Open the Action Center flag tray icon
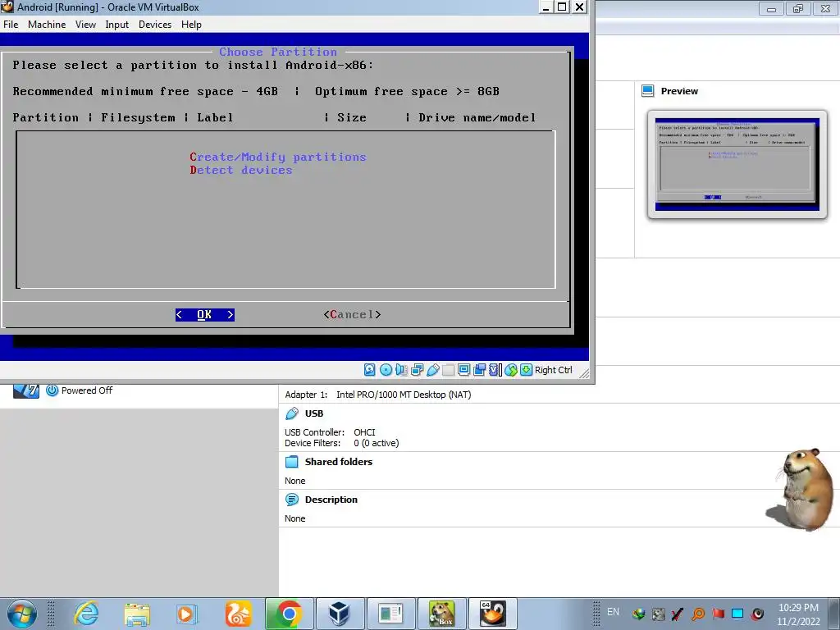Image resolution: width=840 pixels, height=630 pixels. [718, 614]
